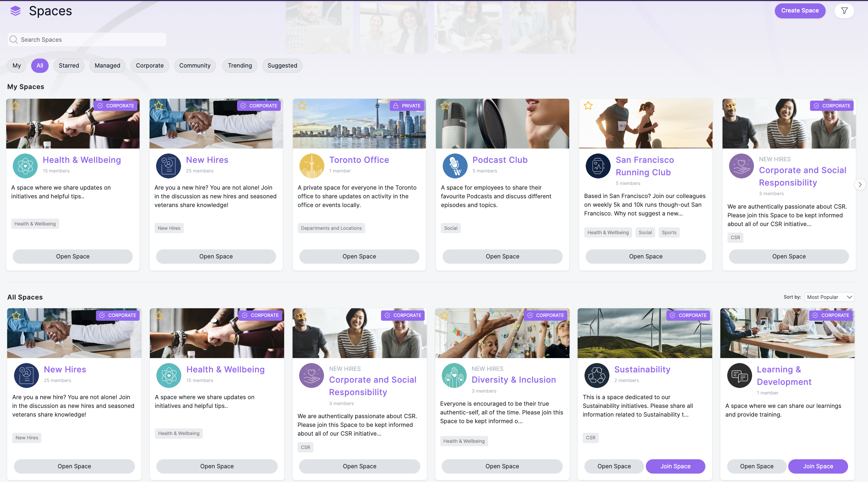Toggle star on Podcast Club card
Viewport: 868px width, 482px height.
445,106
